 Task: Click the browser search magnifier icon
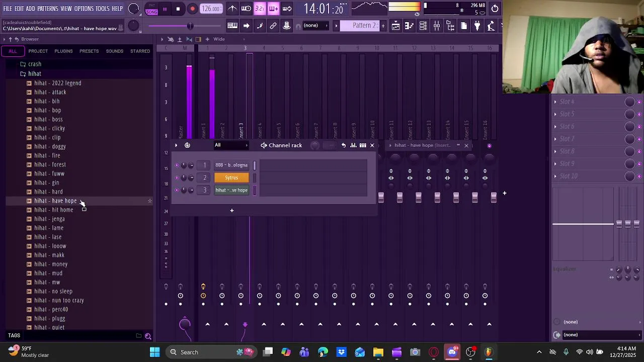click(148, 336)
